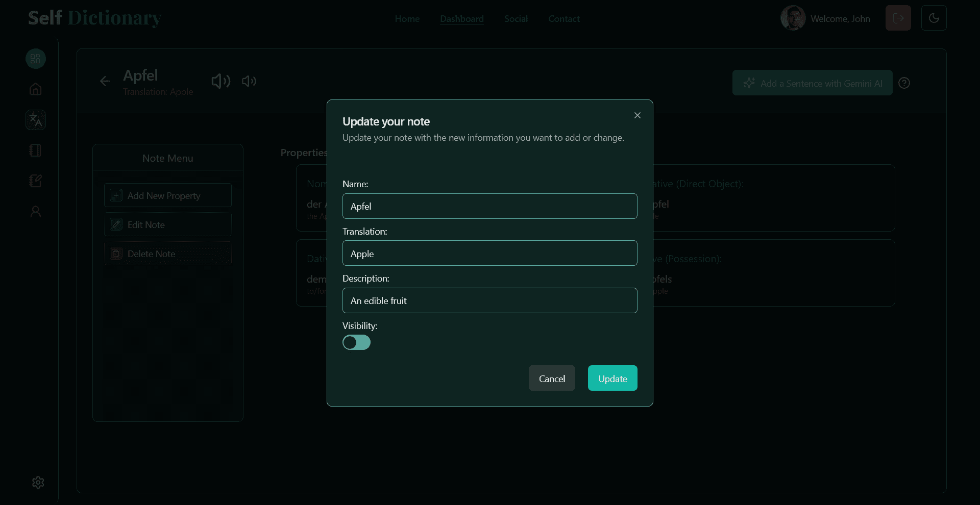Viewport: 980px width, 505px height.
Task: Click the help question mark icon
Action: (904, 83)
